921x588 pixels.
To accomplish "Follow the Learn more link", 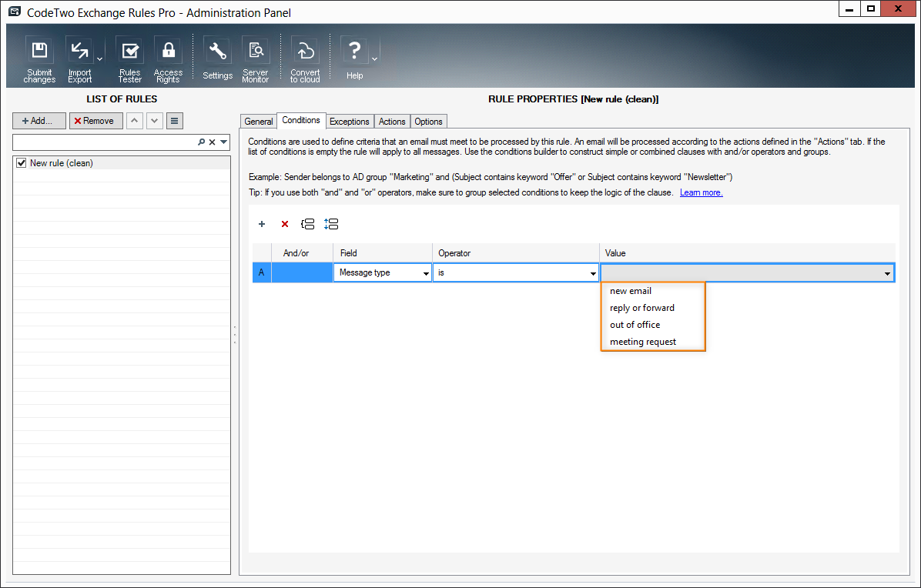I will point(702,192).
